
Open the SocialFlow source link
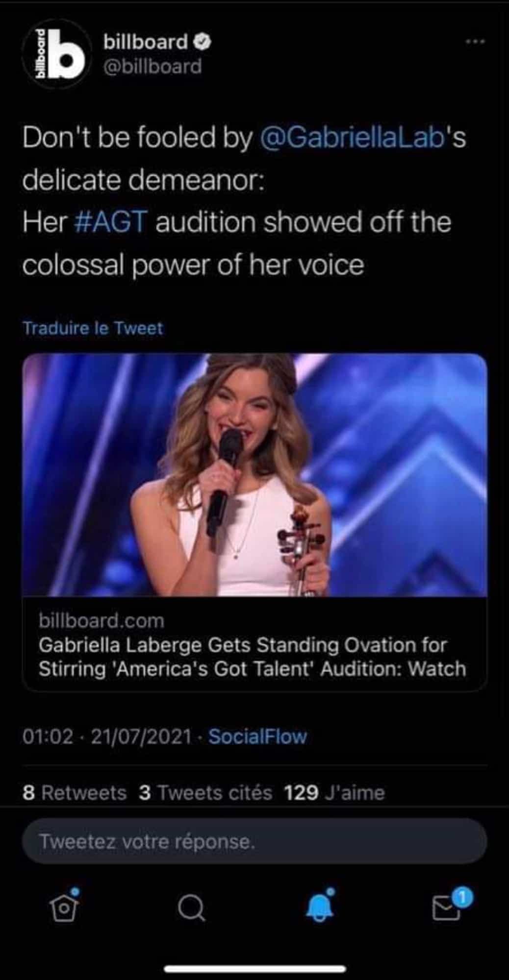click(258, 736)
